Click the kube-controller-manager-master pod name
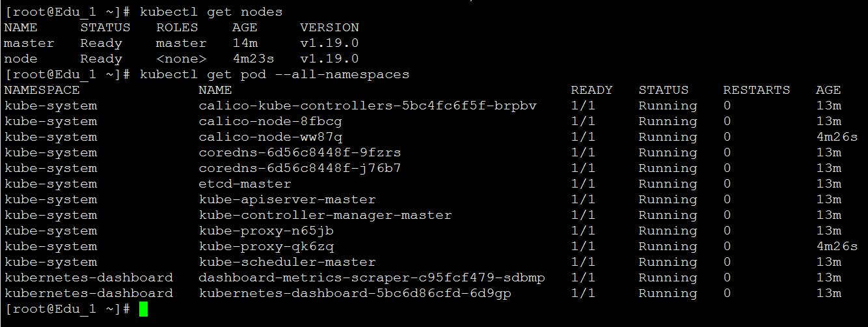Viewport: 868px width, 327px height. 325,215
